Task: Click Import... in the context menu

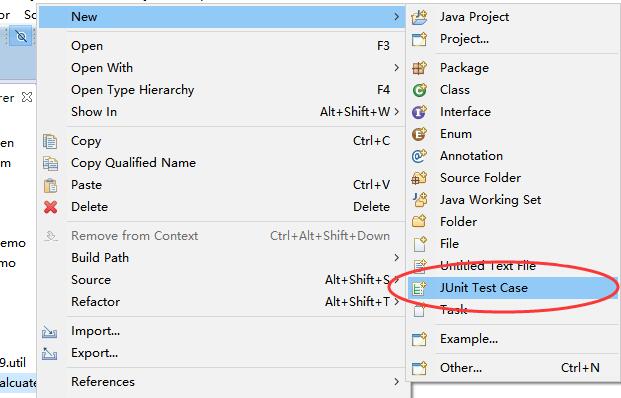Action: tap(95, 331)
